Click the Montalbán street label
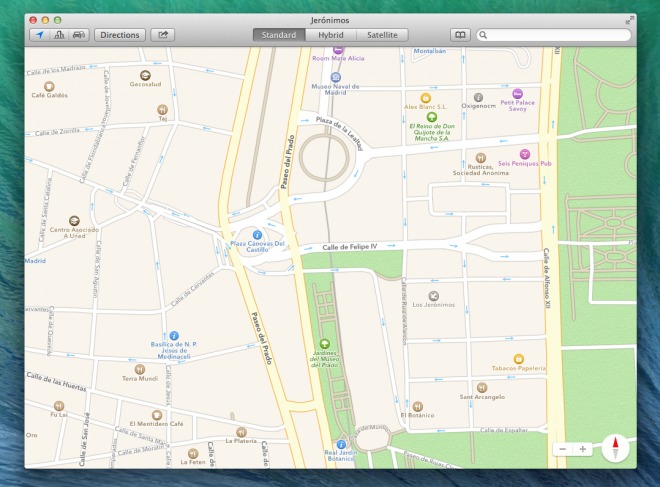660x487 pixels. coord(430,51)
